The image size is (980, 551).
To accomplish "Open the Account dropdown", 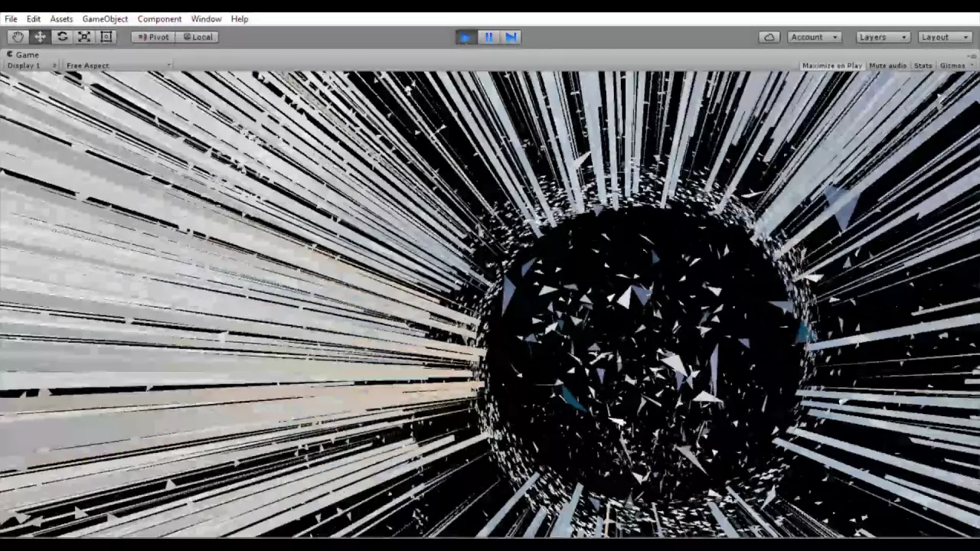I will pos(815,37).
